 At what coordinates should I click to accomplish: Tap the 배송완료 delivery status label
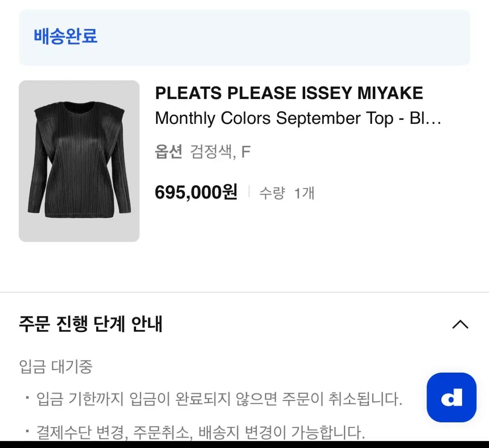pos(66,36)
